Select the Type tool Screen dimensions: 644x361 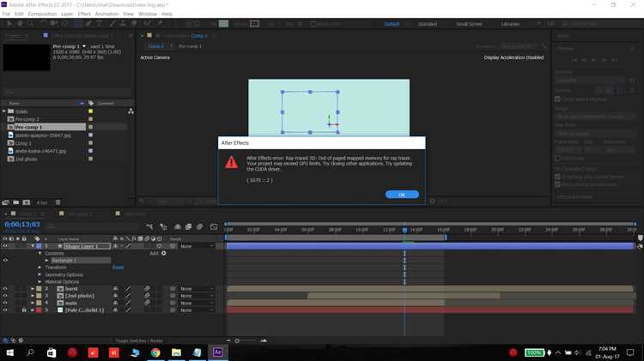pyautogui.click(x=100, y=24)
